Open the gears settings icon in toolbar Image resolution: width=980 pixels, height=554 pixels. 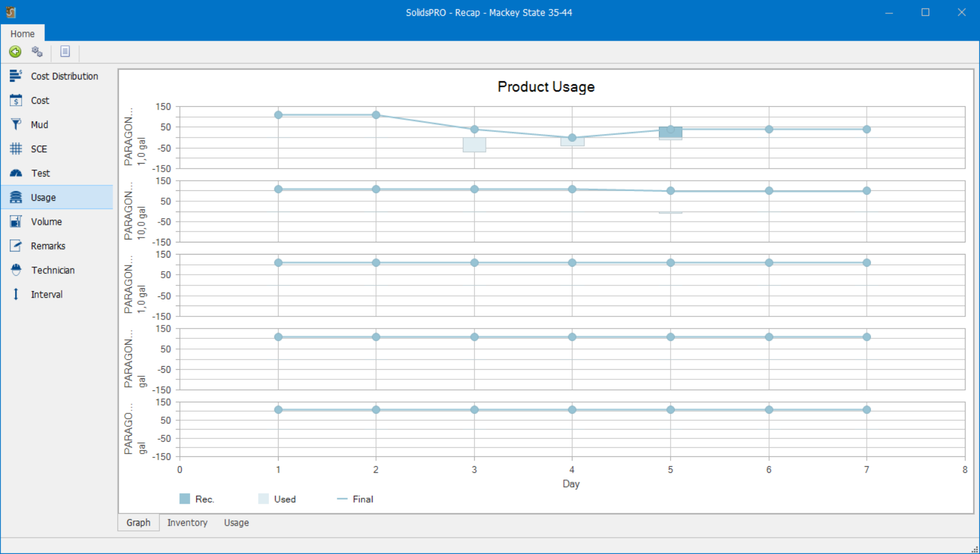[x=38, y=52]
